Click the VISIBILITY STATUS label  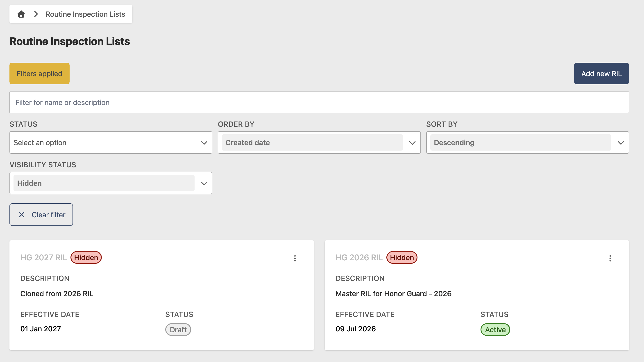43,165
